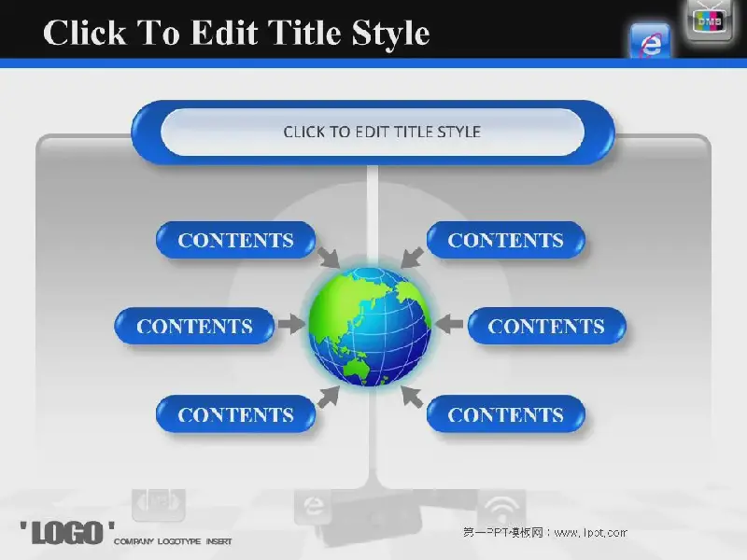Select the arrow pointing right toward the globe
The image size is (747, 560).
coord(291,325)
